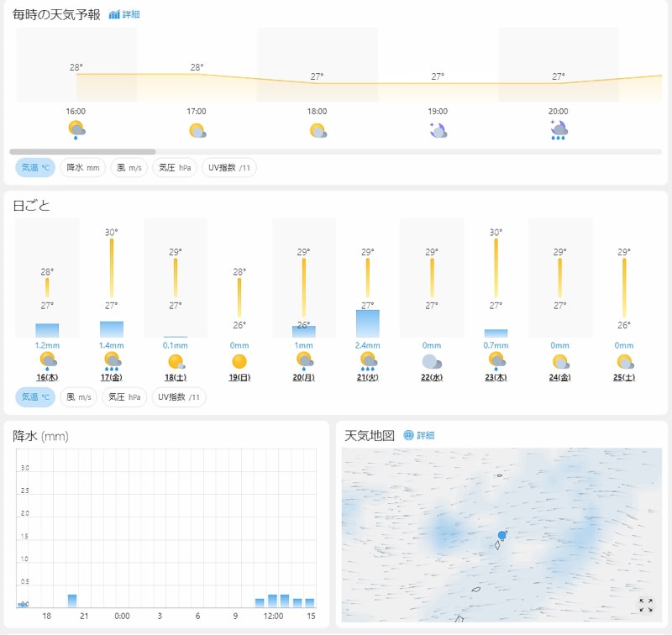Click the sunny icon for 19(日)
Screen dimensions: 672x635
click(239, 361)
